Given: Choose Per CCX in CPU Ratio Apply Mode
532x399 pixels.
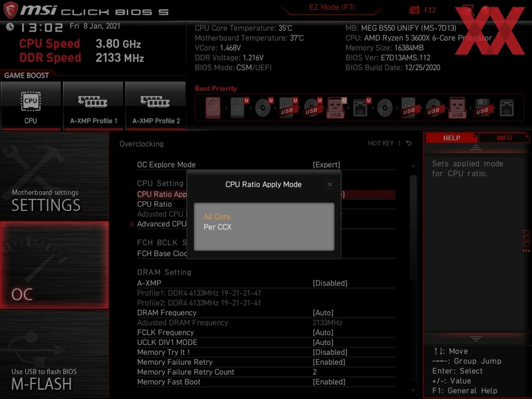Looking at the screenshot, I should click(217, 227).
